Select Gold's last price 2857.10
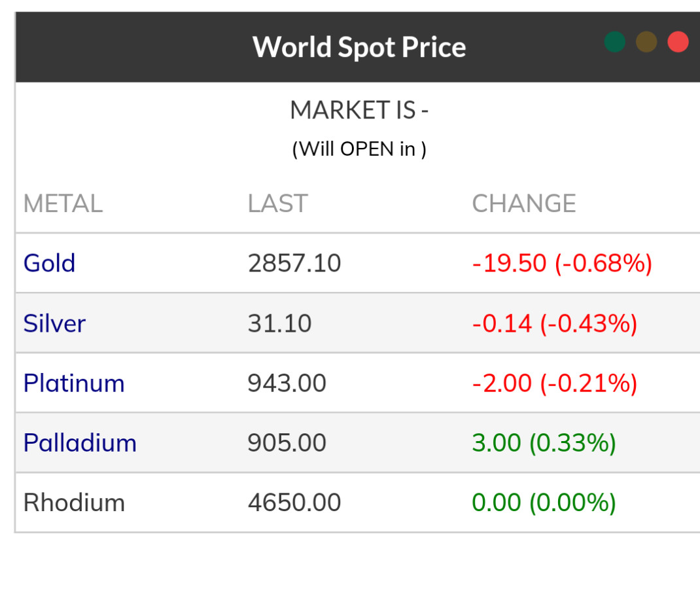This screenshot has height=589, width=700. coord(294,263)
